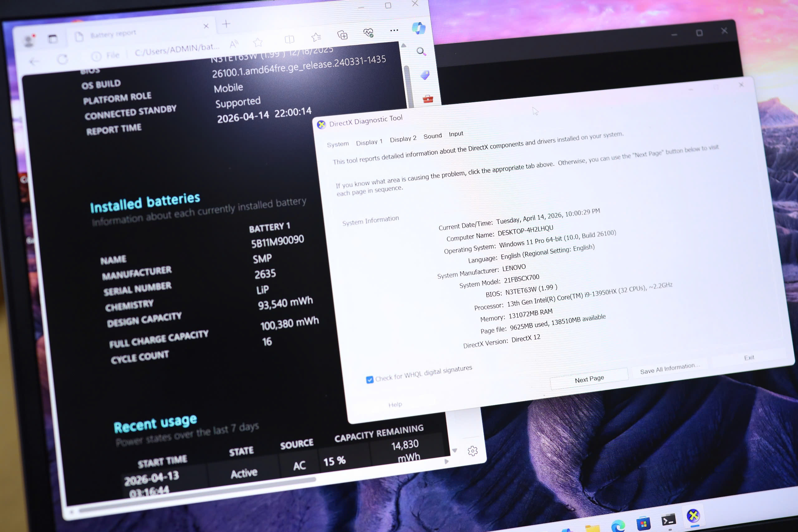Click the Split screen icon in Edge
Screen dimensions: 798x532
coord(289,39)
